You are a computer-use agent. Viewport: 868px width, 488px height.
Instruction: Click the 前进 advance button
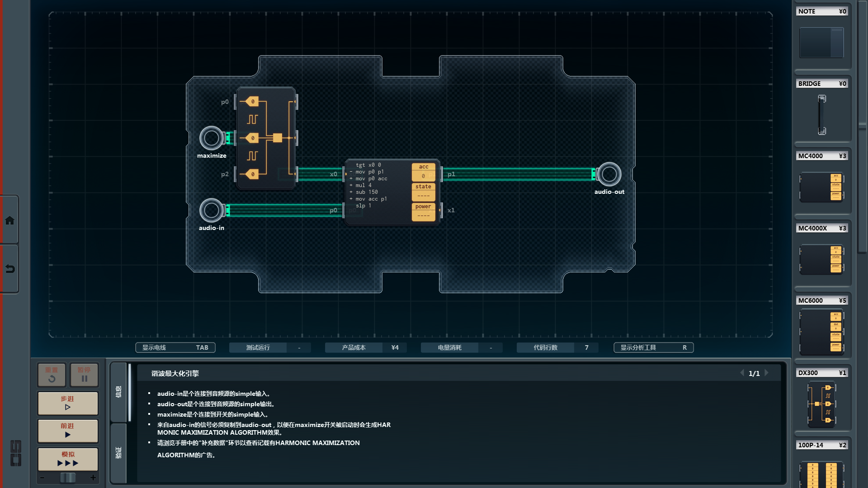(x=68, y=431)
